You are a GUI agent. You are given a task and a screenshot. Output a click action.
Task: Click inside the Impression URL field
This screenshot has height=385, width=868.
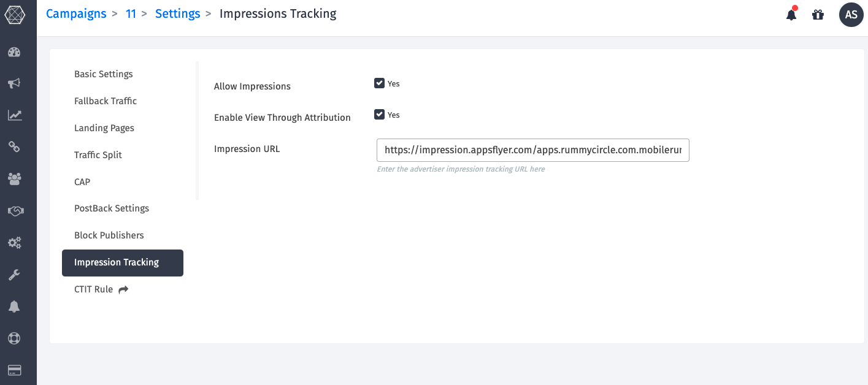(532, 150)
